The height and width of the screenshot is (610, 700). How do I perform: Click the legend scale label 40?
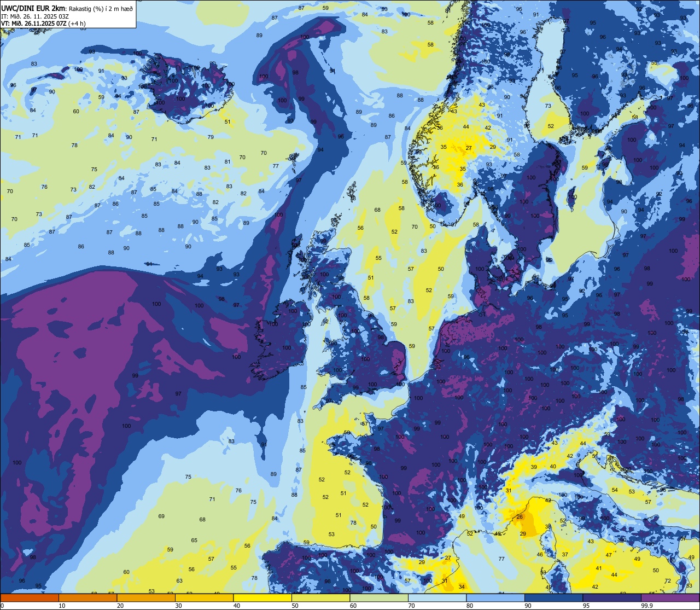237,606
